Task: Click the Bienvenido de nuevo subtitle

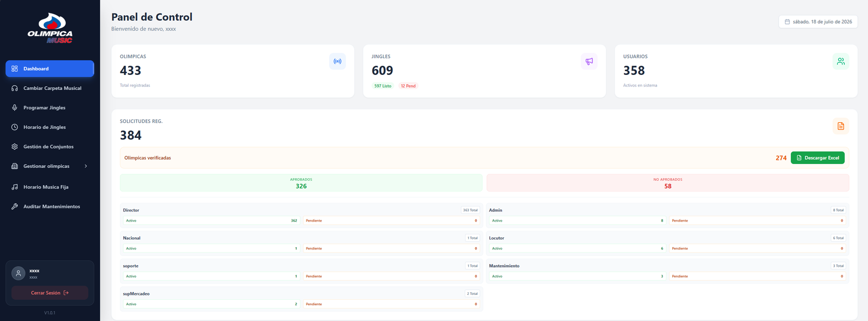Action: click(144, 29)
